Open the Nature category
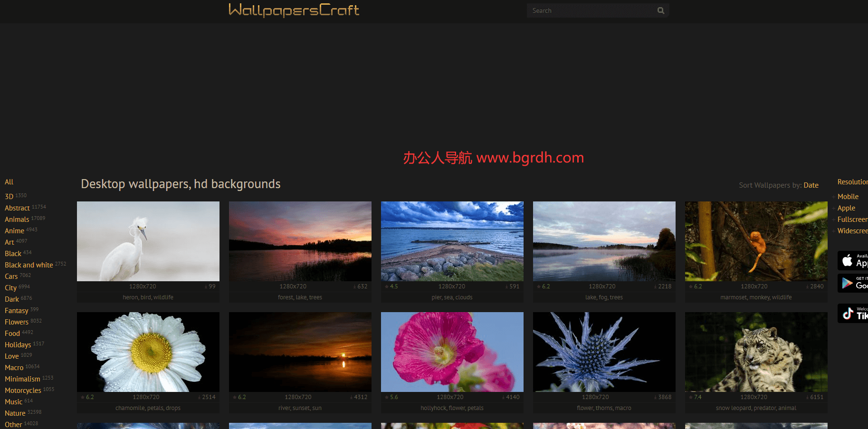Viewport: 868px width, 429px height. (x=15, y=413)
